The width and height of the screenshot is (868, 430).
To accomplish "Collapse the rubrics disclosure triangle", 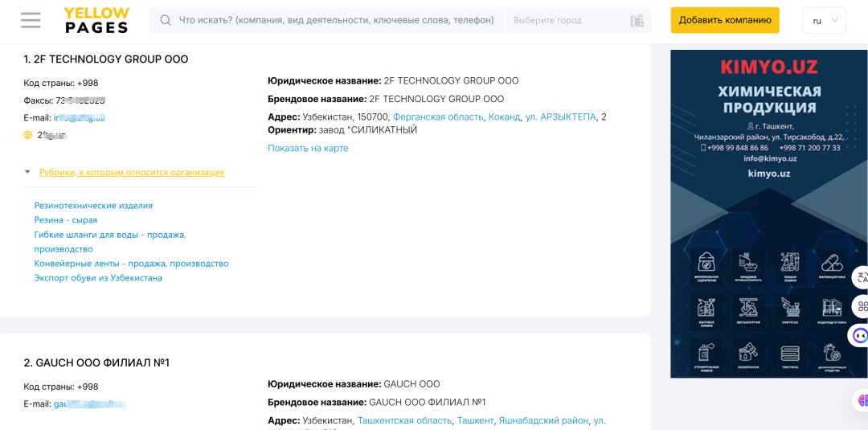I will (x=27, y=172).
